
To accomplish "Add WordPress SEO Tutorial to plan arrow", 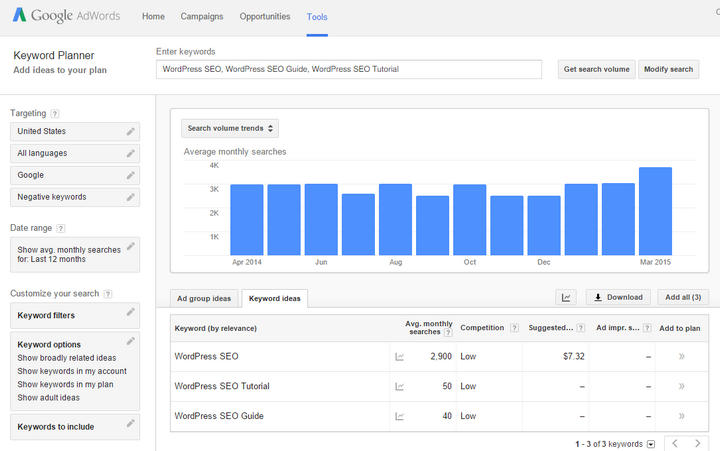I will (681, 386).
